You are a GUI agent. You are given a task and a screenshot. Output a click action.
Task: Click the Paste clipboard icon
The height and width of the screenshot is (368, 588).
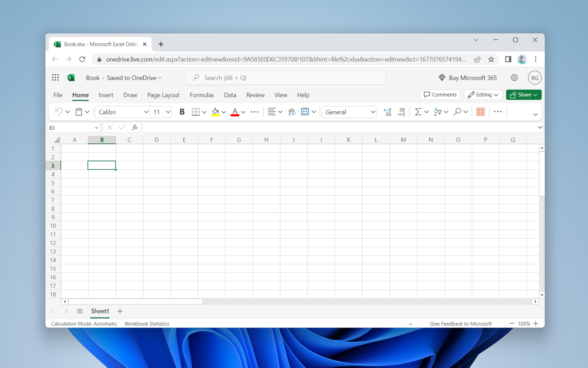(79, 112)
